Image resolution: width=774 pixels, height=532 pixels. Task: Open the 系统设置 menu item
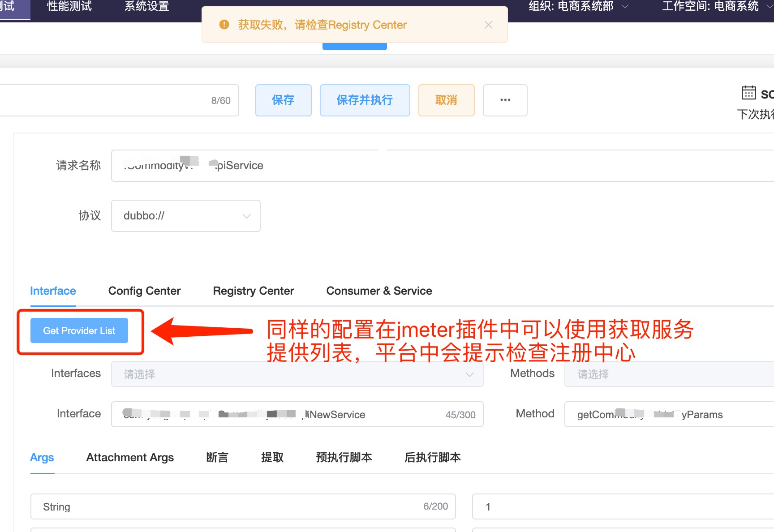[x=146, y=6]
